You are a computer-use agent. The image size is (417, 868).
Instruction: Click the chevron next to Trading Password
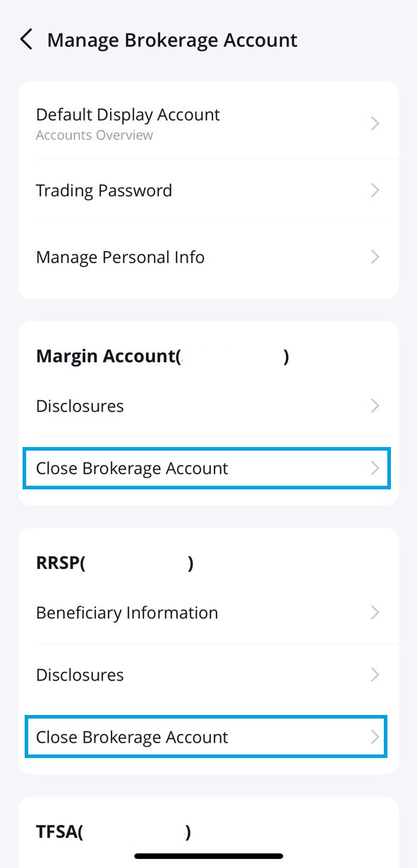[x=375, y=190]
